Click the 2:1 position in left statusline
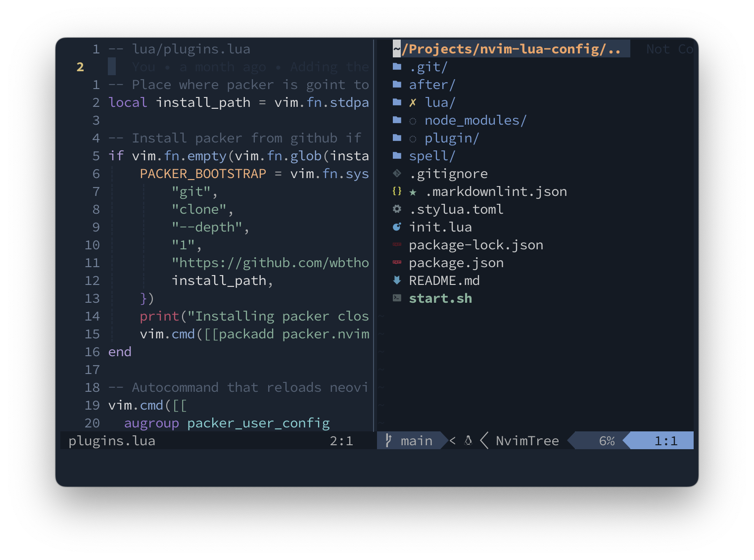The width and height of the screenshot is (754, 560). [341, 441]
